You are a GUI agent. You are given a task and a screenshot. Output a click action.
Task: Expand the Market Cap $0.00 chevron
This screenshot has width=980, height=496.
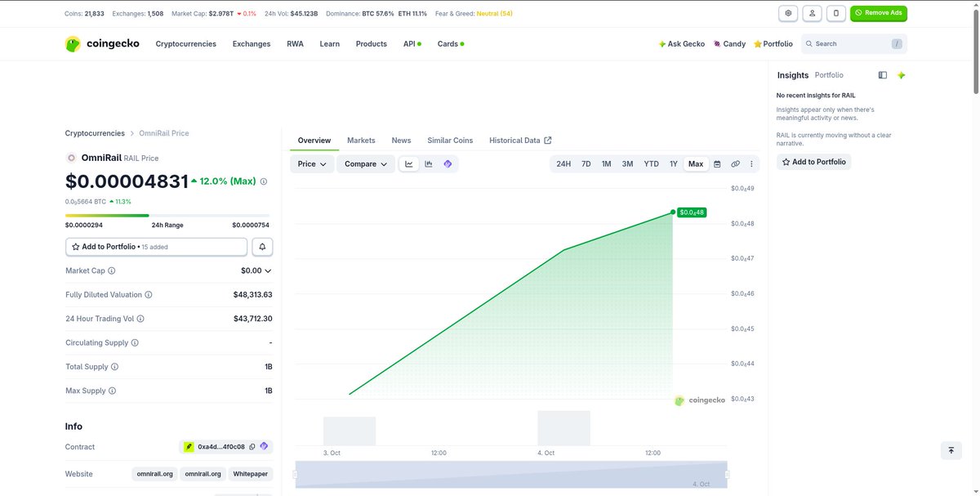269,270
